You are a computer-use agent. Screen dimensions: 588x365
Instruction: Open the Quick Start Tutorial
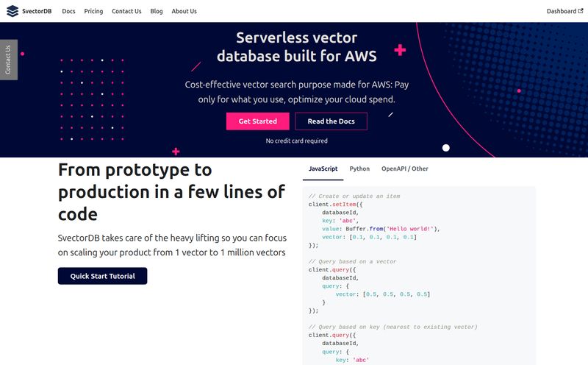102,276
